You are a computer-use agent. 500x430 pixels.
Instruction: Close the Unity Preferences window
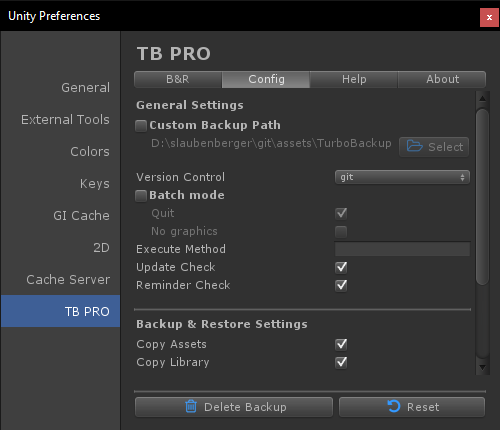pyautogui.click(x=489, y=17)
